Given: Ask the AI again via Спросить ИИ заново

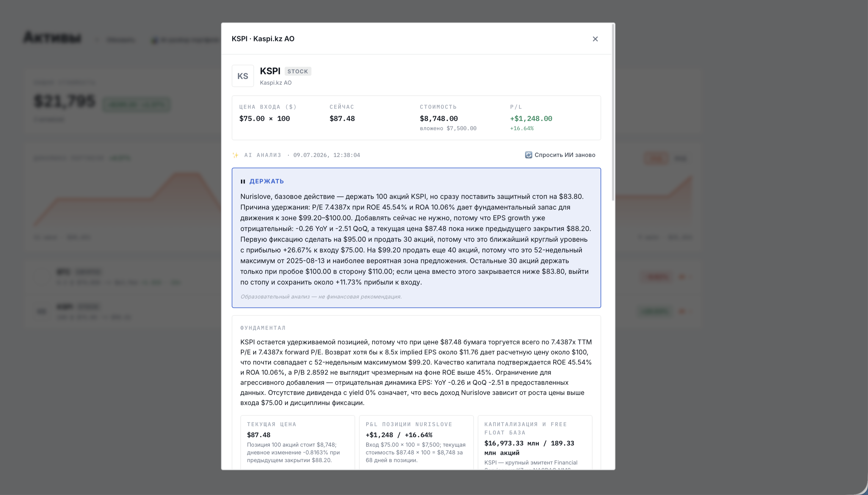Looking at the screenshot, I should point(560,155).
